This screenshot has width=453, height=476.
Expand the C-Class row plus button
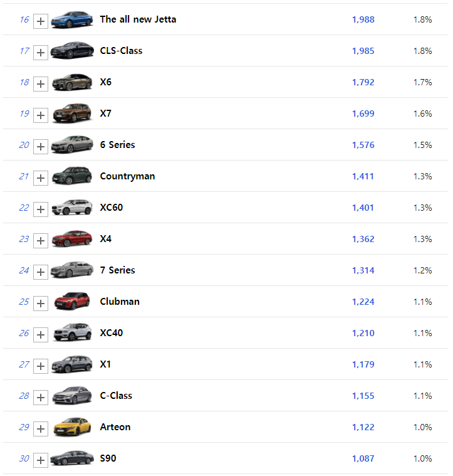click(x=41, y=398)
